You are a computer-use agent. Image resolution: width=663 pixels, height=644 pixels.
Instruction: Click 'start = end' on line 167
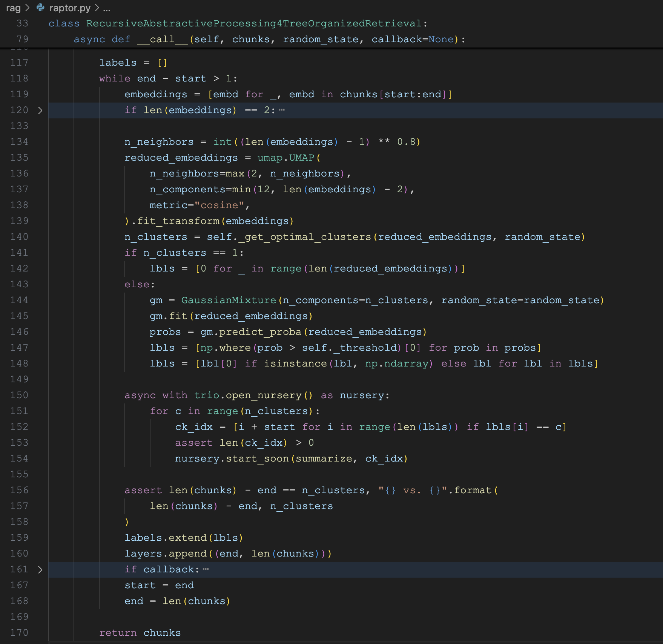point(159,585)
